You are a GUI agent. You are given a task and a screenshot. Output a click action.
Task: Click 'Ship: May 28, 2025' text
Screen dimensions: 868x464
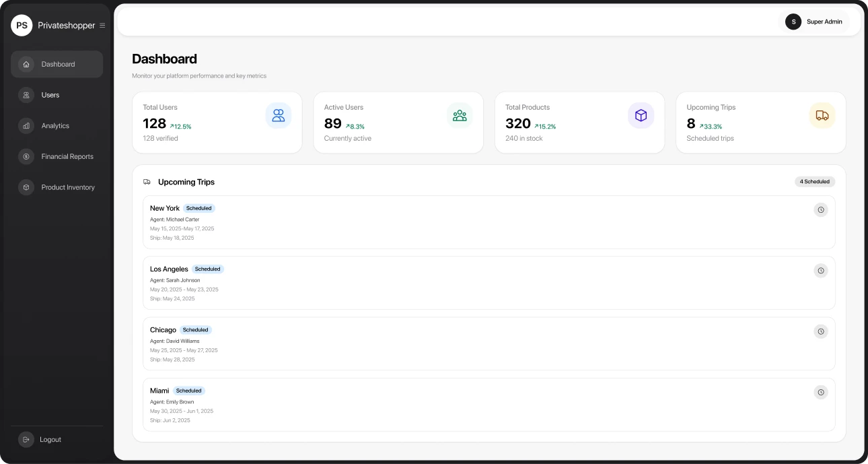pyautogui.click(x=172, y=360)
